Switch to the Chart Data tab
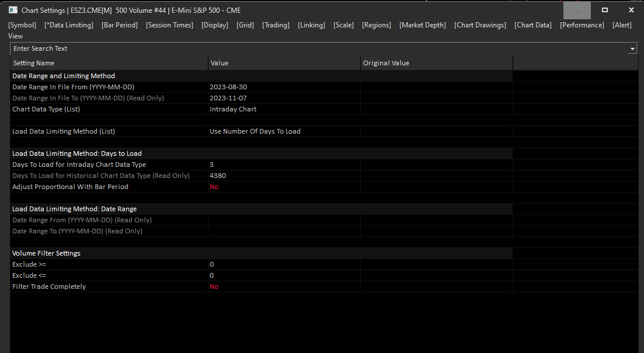 tap(533, 25)
